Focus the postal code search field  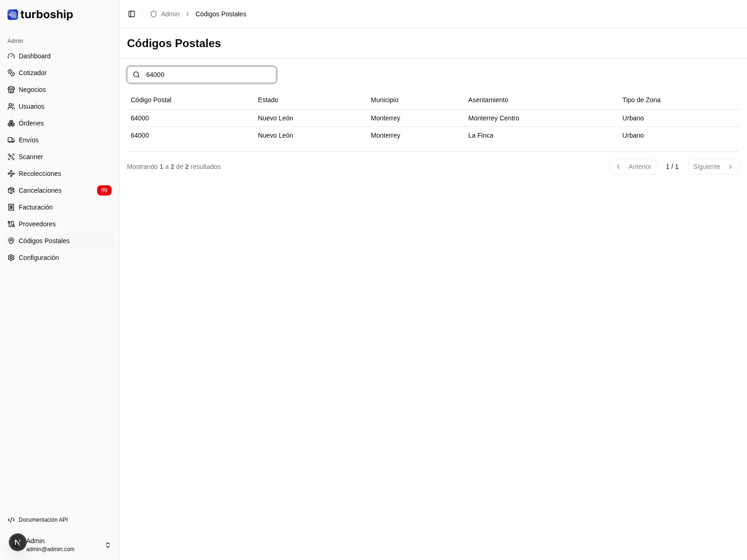tap(208, 75)
